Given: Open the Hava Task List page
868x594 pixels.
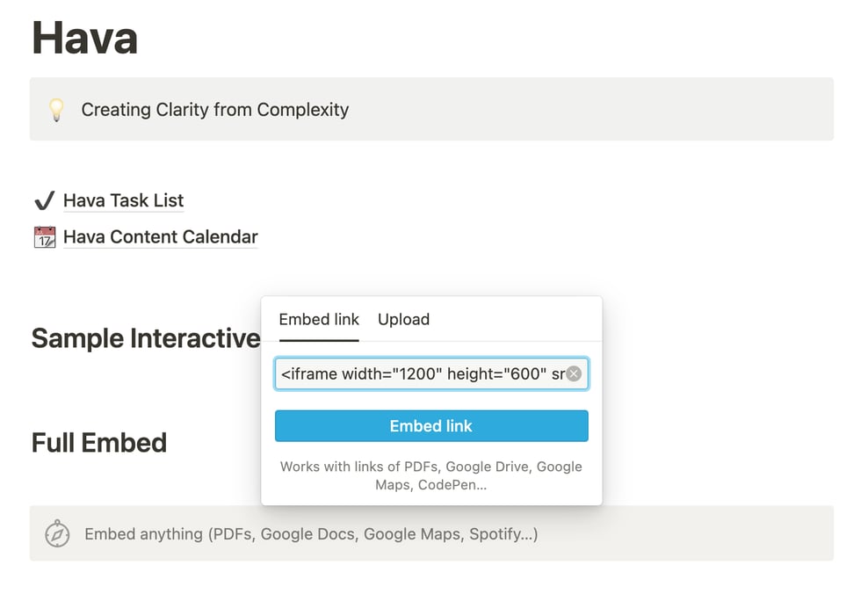Looking at the screenshot, I should tap(123, 200).
